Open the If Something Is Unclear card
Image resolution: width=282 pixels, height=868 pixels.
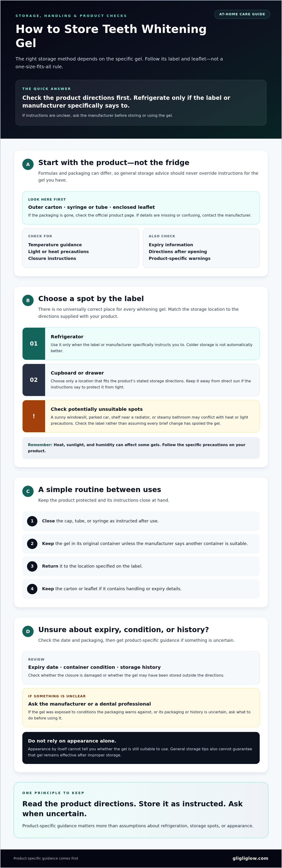point(141,708)
